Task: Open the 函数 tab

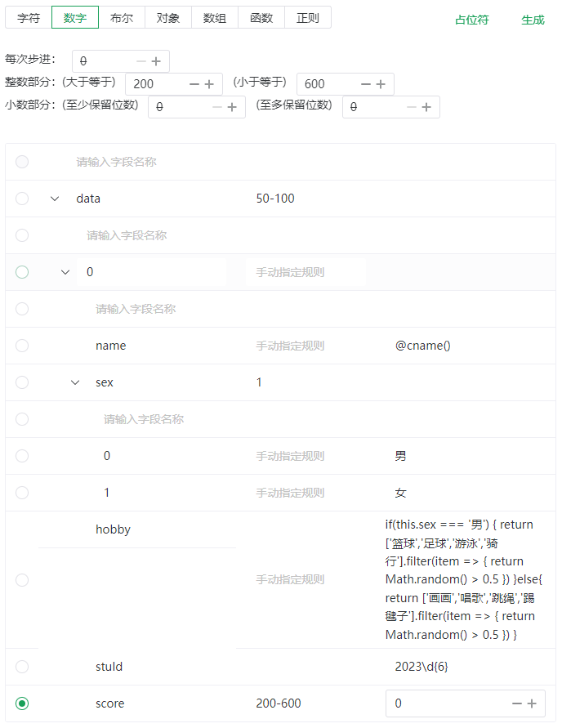Action: click(261, 18)
